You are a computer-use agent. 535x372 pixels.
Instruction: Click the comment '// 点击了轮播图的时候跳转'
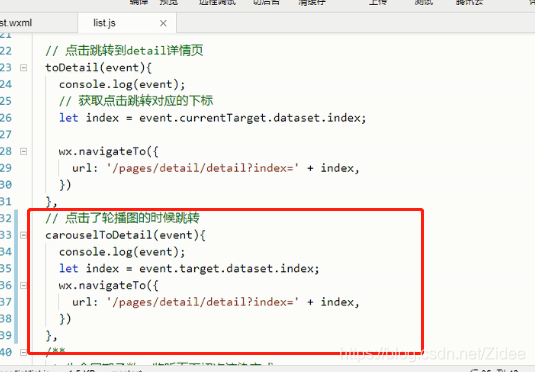pyautogui.click(x=122, y=218)
